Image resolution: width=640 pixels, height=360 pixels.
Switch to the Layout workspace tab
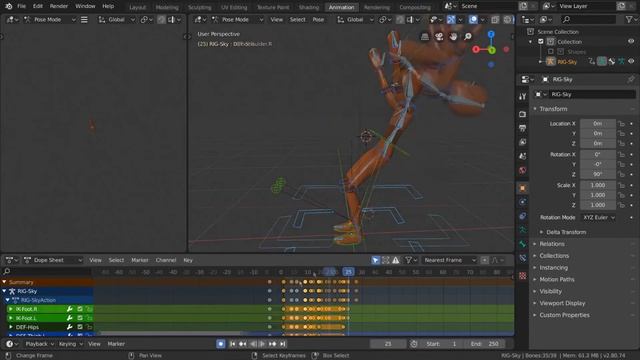coord(138,7)
